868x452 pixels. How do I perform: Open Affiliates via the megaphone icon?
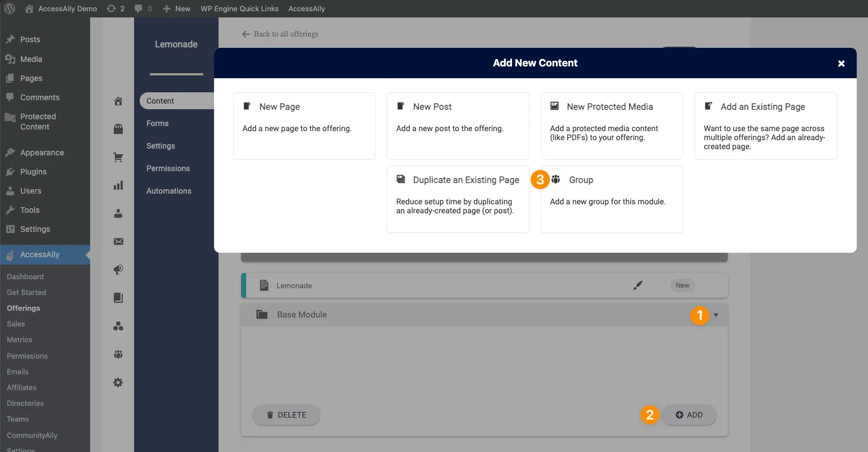[x=118, y=269]
